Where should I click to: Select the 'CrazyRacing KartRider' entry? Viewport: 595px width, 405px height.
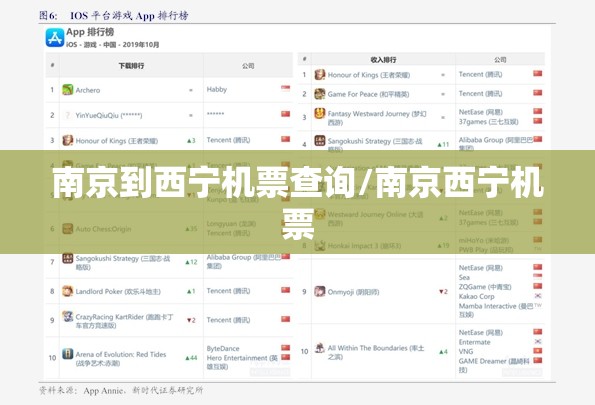(124, 321)
